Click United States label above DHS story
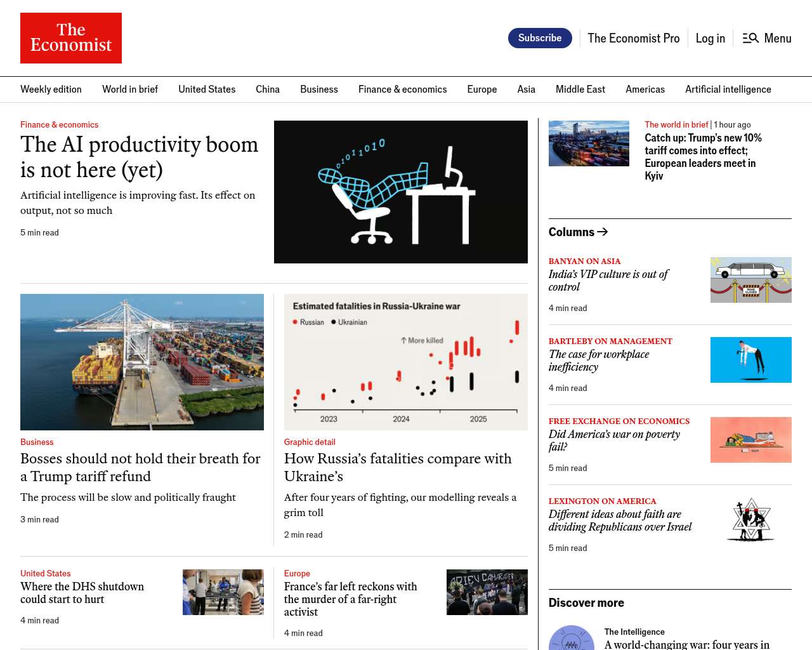The image size is (812, 650). pos(46,574)
